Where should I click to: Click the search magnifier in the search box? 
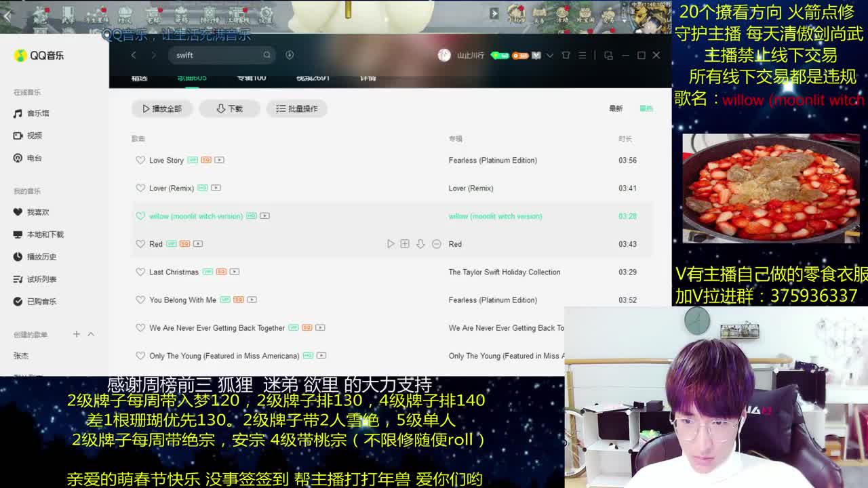click(x=267, y=56)
